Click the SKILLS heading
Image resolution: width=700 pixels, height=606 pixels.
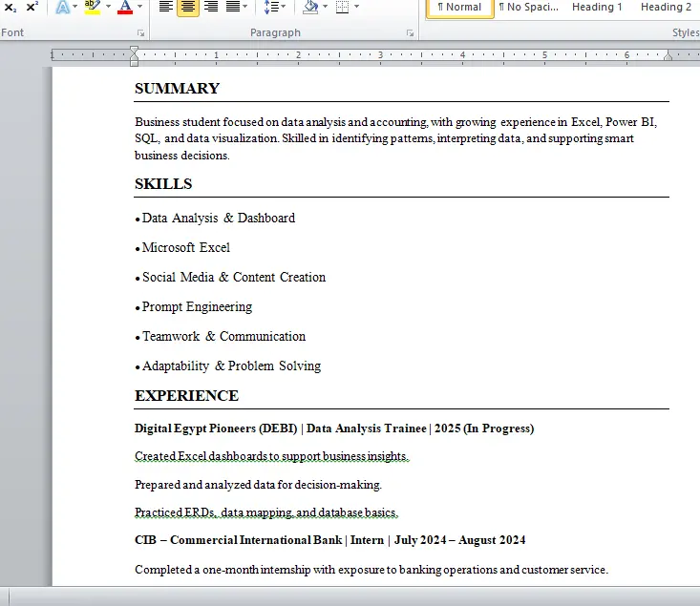[x=163, y=184]
